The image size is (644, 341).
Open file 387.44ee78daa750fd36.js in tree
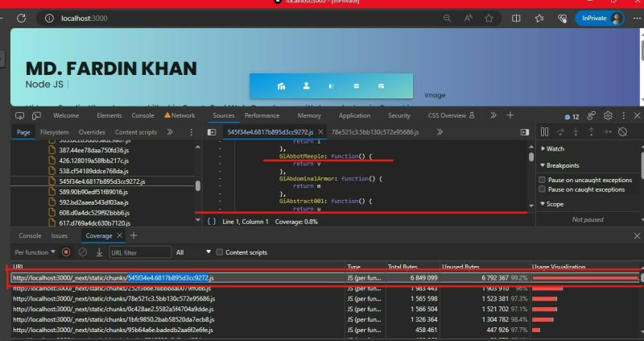coord(93,150)
